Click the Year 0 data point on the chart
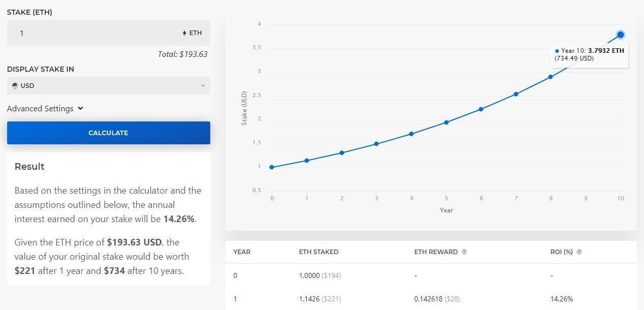 272,166
